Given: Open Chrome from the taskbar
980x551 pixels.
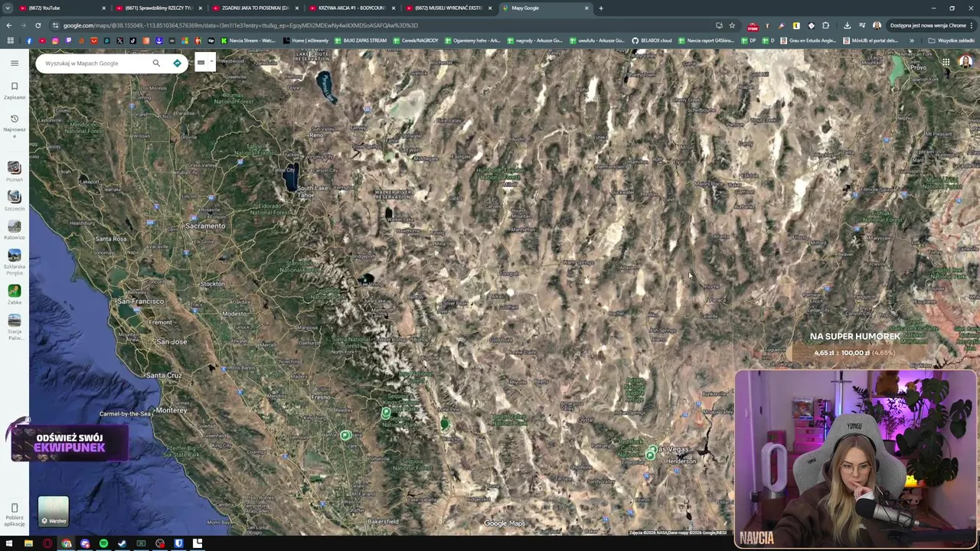Looking at the screenshot, I should coord(67,543).
